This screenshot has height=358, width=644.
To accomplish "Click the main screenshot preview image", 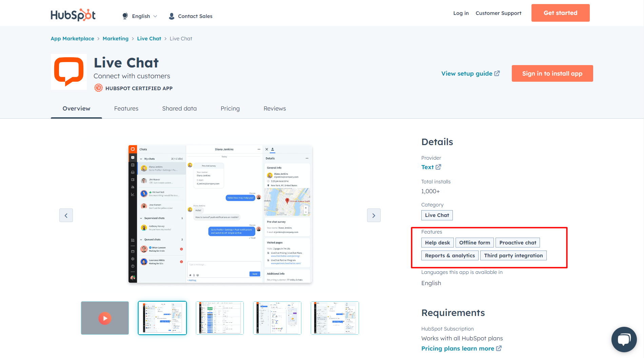I will (220, 214).
